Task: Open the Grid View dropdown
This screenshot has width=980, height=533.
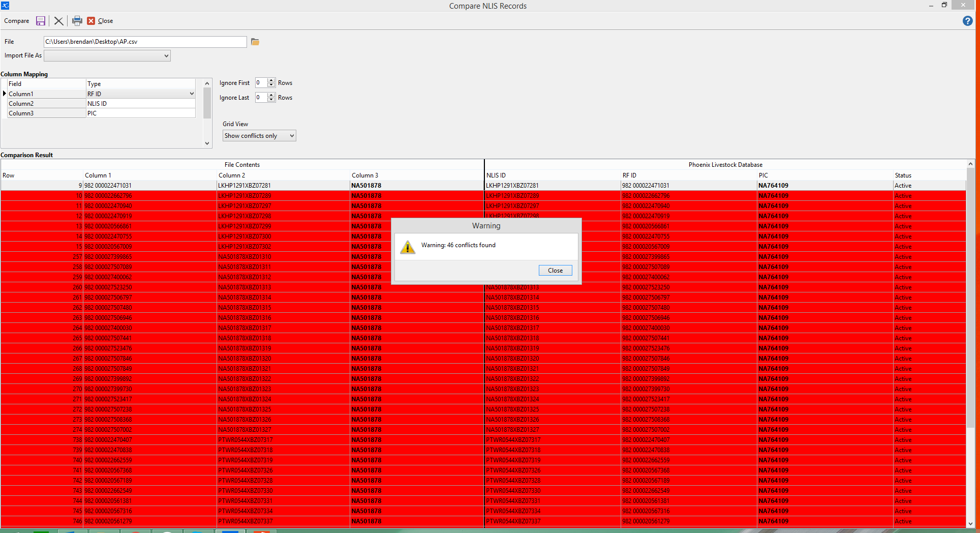Action: pyautogui.click(x=259, y=136)
